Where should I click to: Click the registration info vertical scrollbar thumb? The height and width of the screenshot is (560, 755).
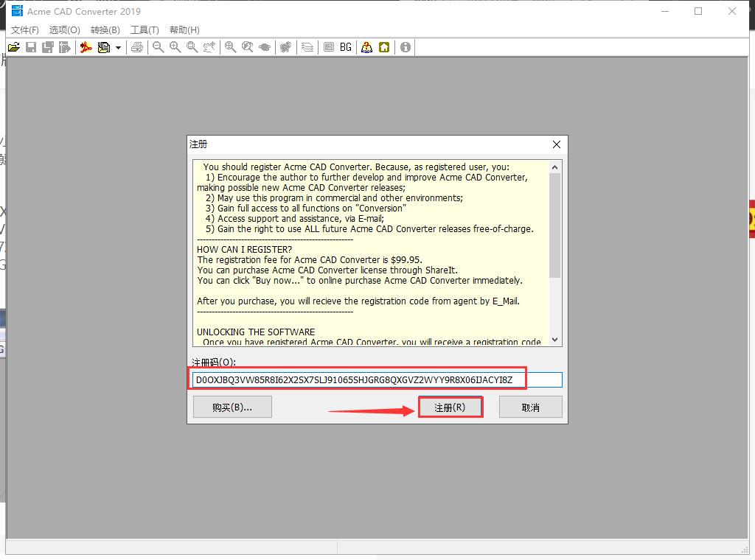pos(554,225)
